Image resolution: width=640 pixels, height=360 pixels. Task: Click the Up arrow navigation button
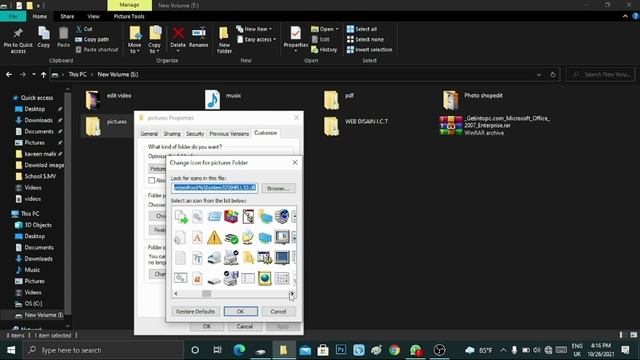(x=43, y=75)
